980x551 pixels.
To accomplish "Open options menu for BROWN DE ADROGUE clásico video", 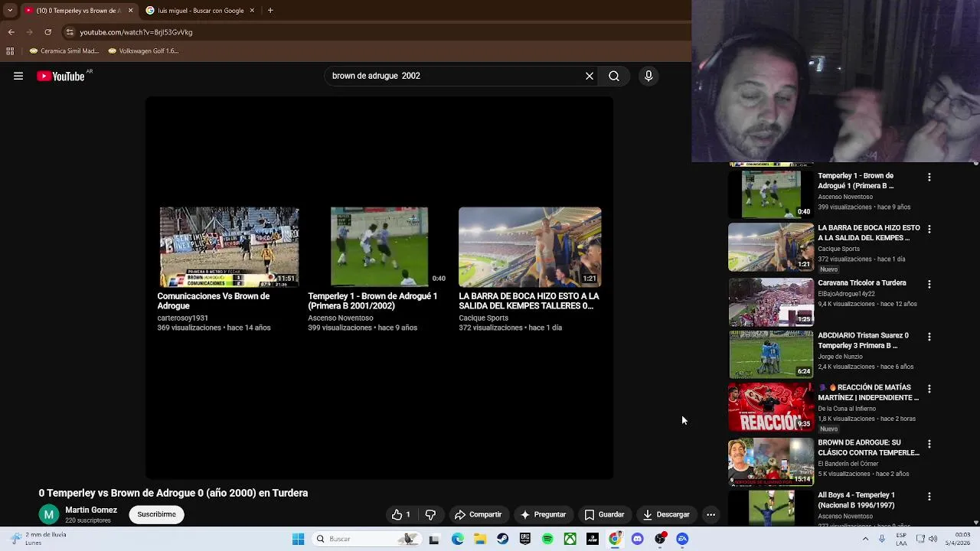I will click(929, 444).
